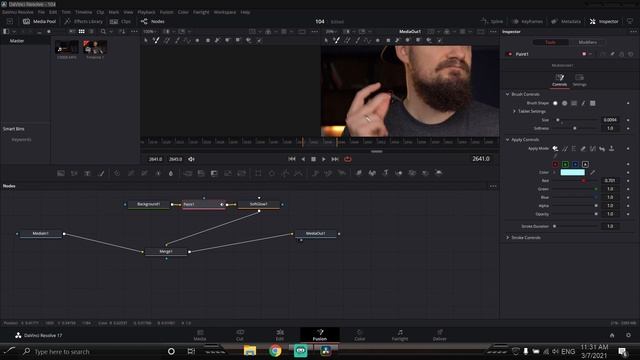Play the clip in reverse

(303, 159)
